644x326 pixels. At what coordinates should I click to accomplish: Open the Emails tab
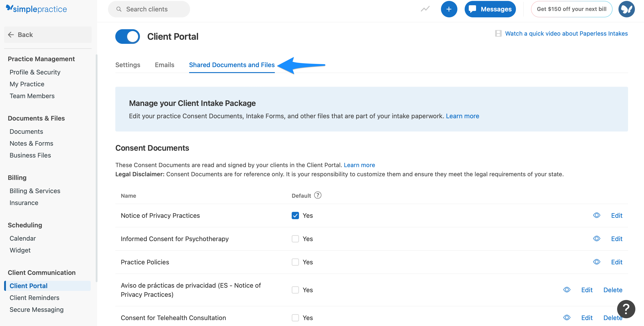(x=164, y=65)
